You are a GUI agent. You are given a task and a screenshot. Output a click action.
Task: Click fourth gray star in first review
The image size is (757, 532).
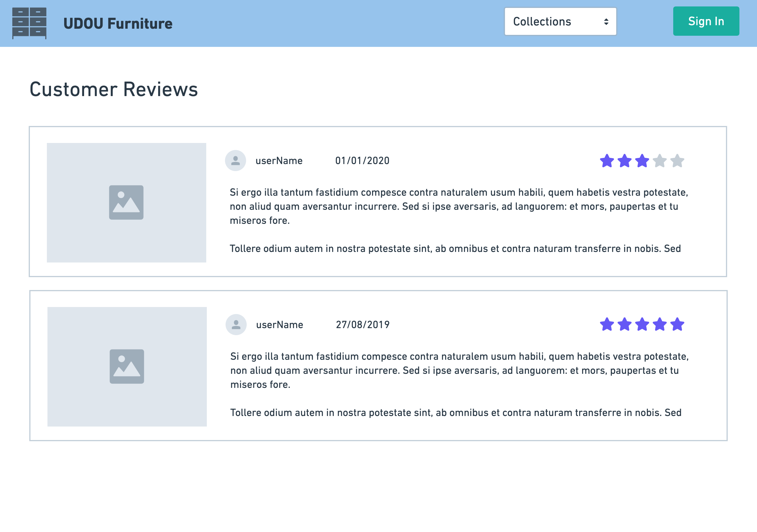[660, 161]
